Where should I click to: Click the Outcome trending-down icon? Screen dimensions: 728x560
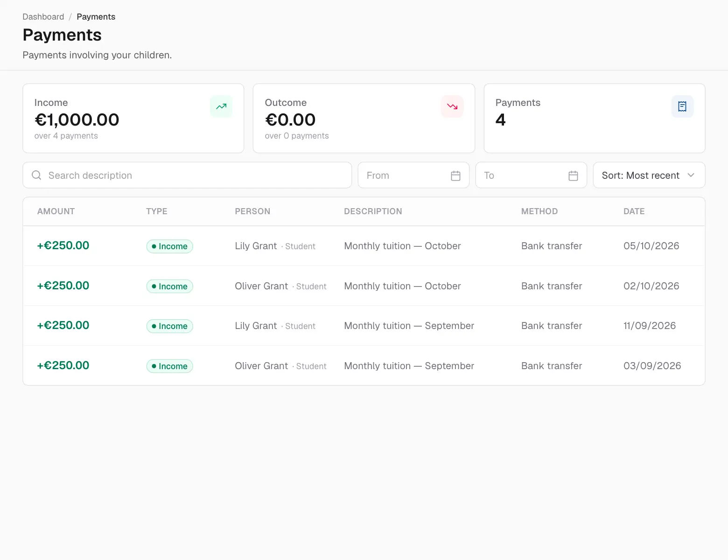point(452,106)
